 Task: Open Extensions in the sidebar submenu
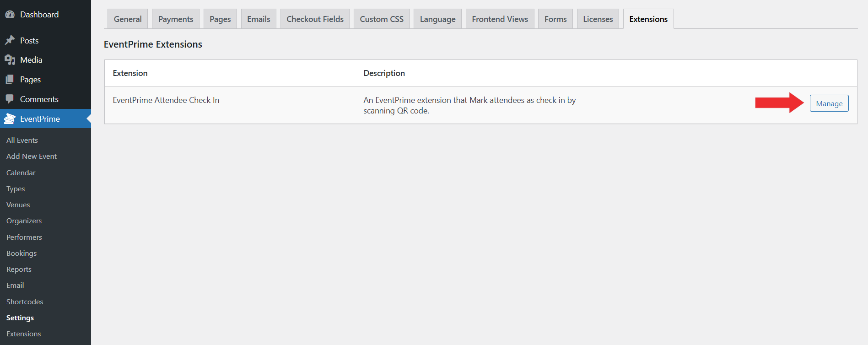(x=24, y=334)
